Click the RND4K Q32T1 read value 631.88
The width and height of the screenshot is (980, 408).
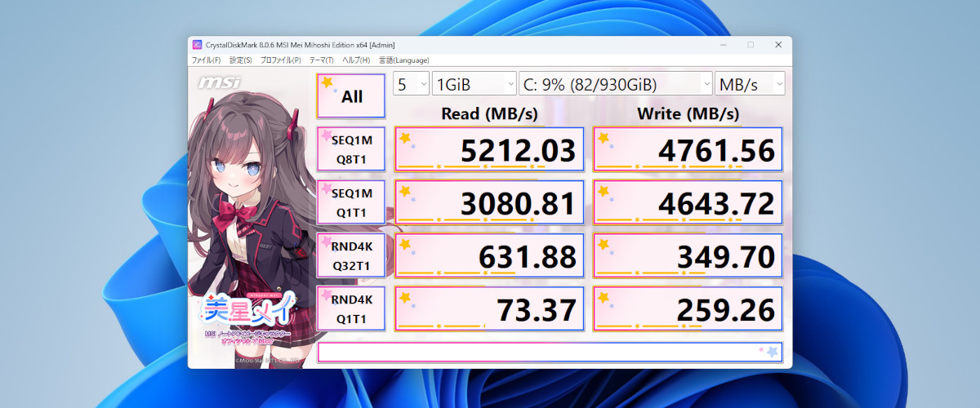(490, 256)
